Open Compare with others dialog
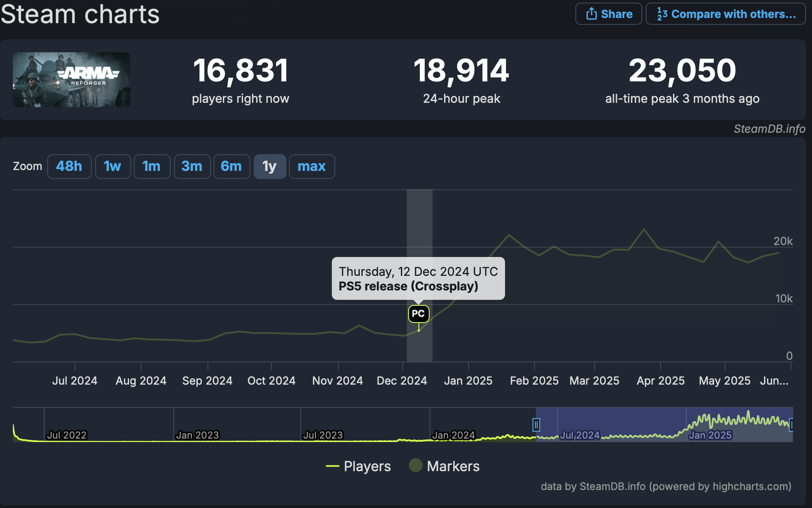 tap(725, 14)
